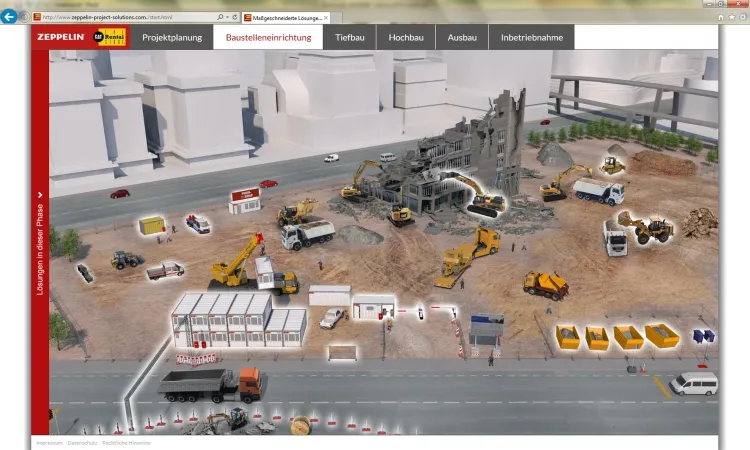The height and width of the screenshot is (450, 750).
Task: Open the Datenschutz footer link
Action: pyautogui.click(x=81, y=442)
